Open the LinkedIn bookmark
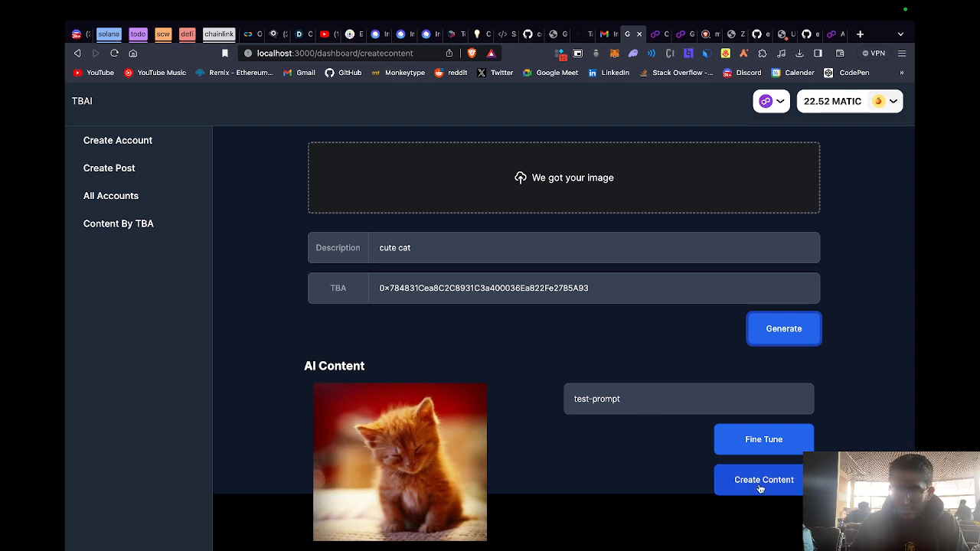The height and width of the screenshot is (551, 980). [x=609, y=73]
